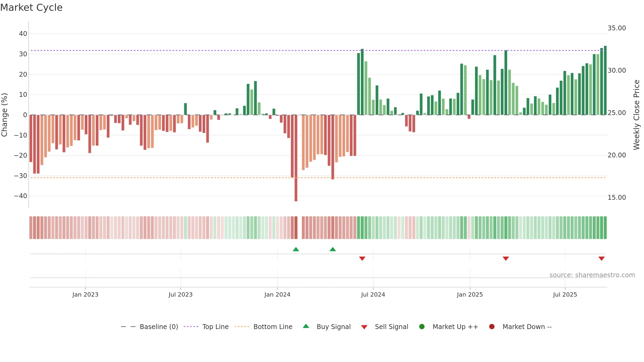Click the Change (%) axis title
644x362 pixels.
point(4,115)
